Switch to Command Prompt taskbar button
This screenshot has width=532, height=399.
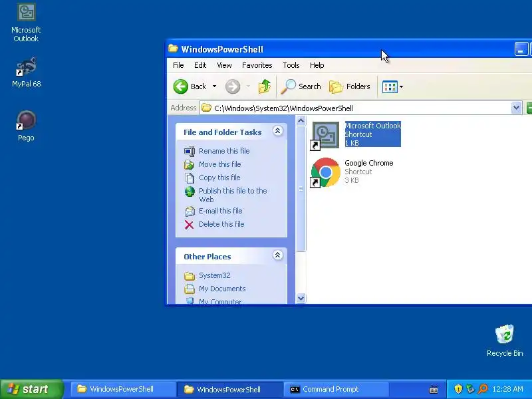point(336,389)
